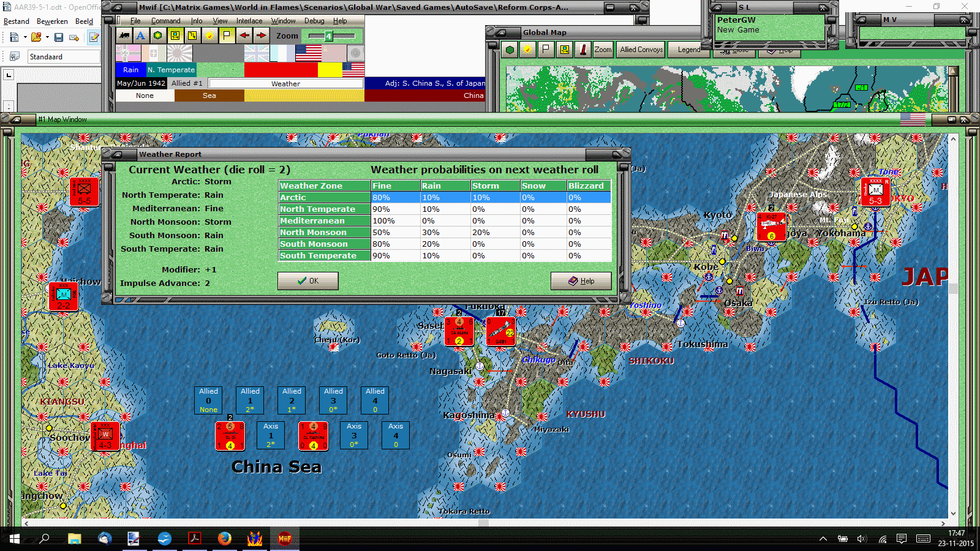This screenshot has width=980, height=551.
Task: Click the white flag icon in main toolbar
Action: [x=227, y=36]
